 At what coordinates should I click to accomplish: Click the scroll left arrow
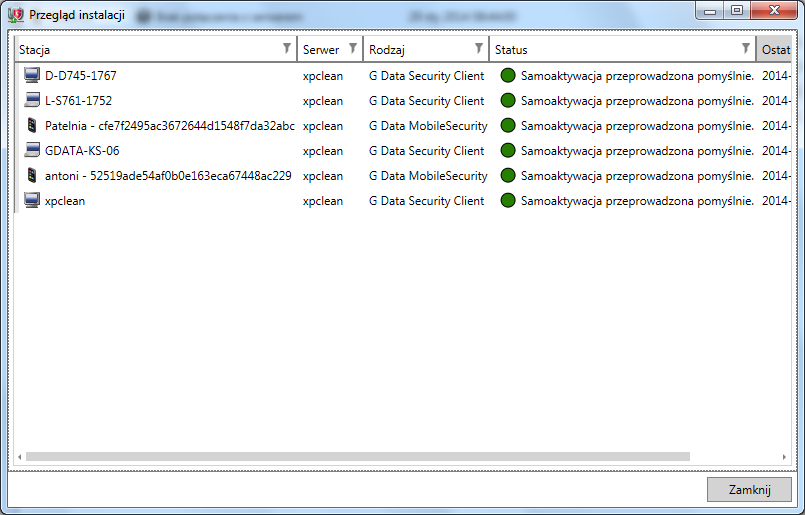pos(20,456)
